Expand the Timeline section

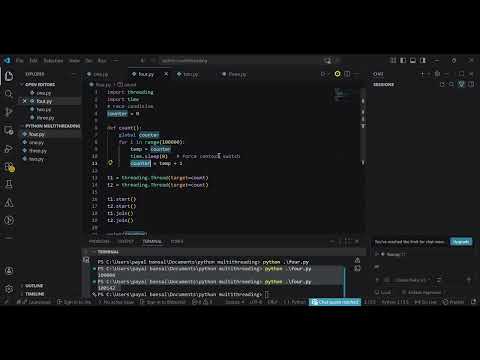pyautogui.click(x=34, y=294)
